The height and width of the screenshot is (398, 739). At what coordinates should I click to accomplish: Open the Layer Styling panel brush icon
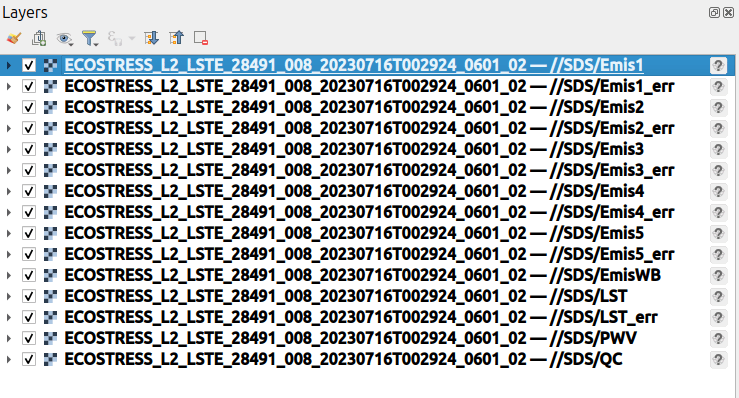pyautogui.click(x=14, y=38)
